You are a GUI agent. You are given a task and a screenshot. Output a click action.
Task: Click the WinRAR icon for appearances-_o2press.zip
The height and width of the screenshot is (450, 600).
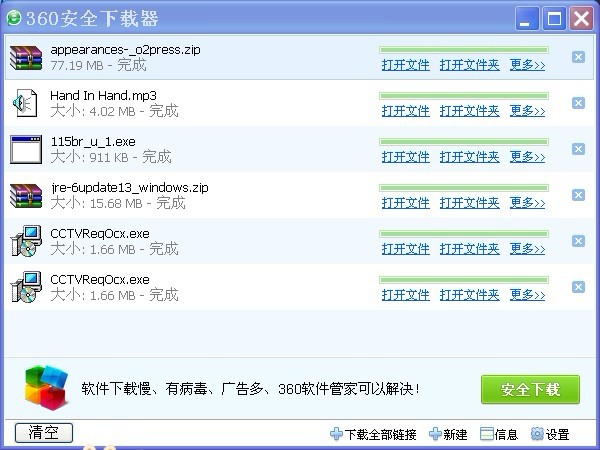click(26, 58)
